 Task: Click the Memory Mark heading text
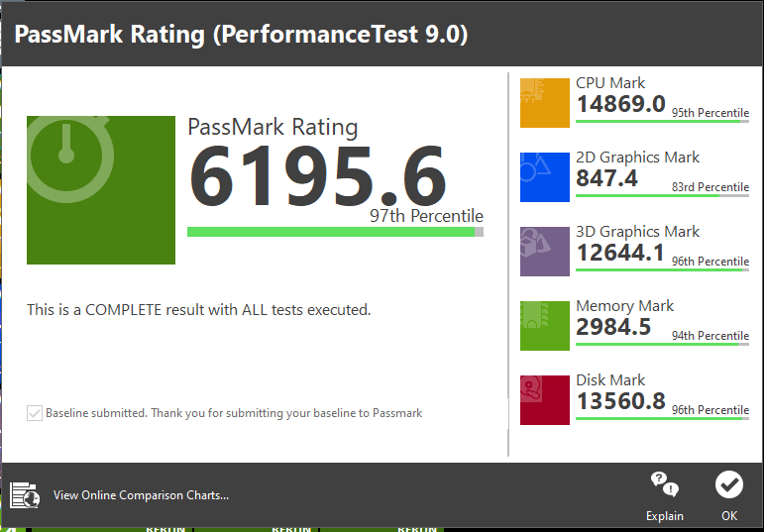[x=624, y=306]
